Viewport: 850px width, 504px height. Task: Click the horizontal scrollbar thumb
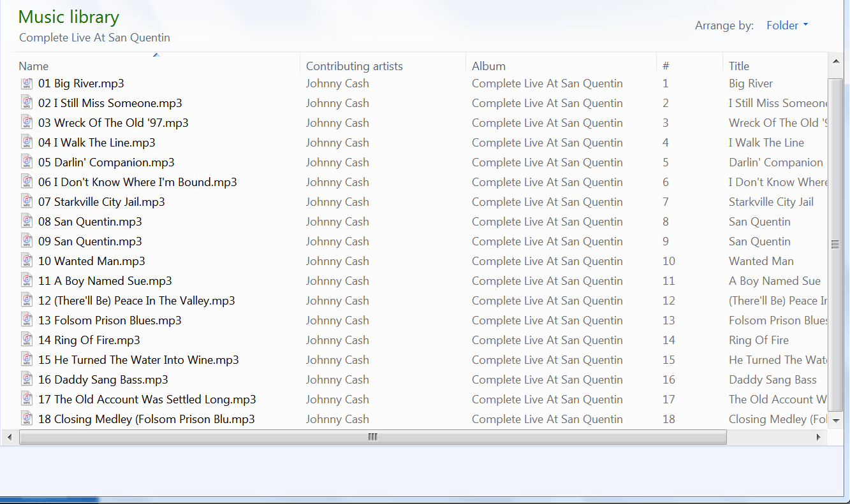[x=373, y=437]
